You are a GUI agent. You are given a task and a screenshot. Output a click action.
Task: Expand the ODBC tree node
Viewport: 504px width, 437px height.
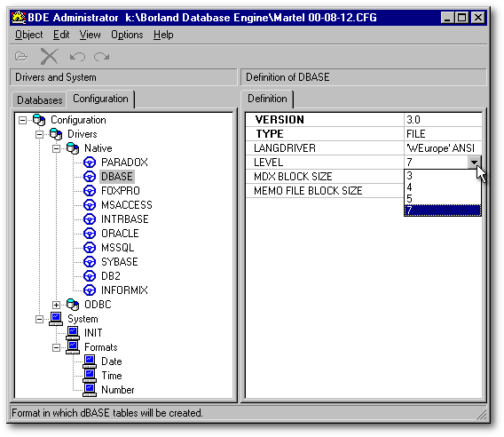pos(56,305)
